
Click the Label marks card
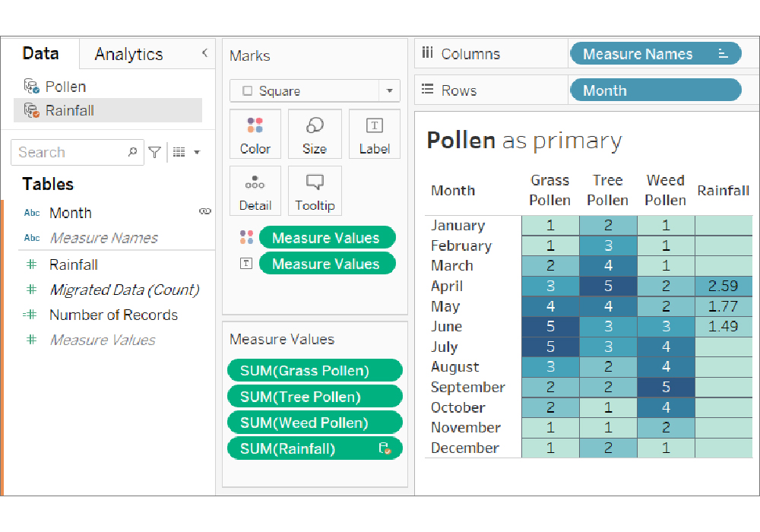[374, 135]
